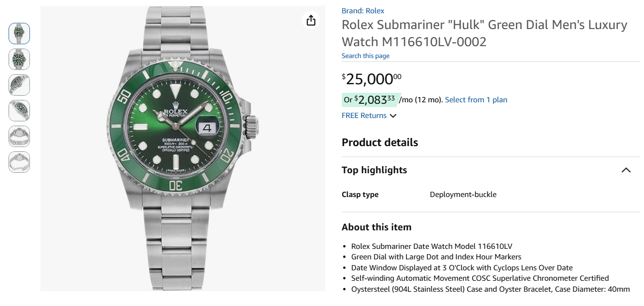Select the second thumbnail showing the dark watch face

click(19, 59)
